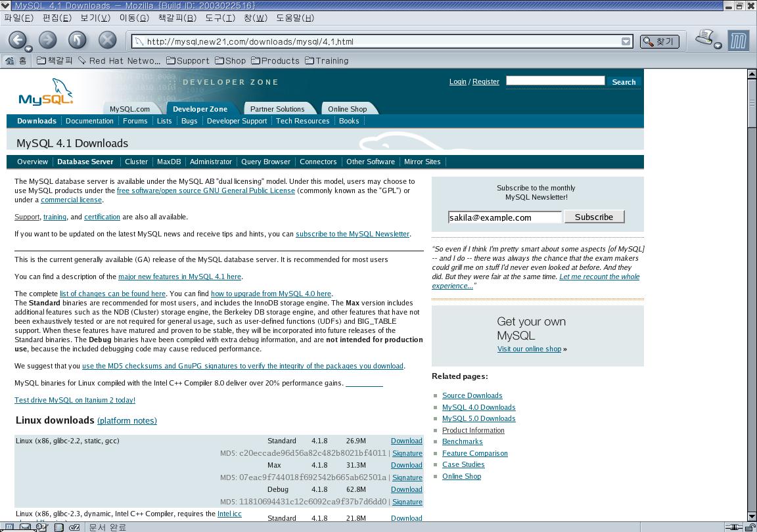Click the site search text field

[x=555, y=81]
